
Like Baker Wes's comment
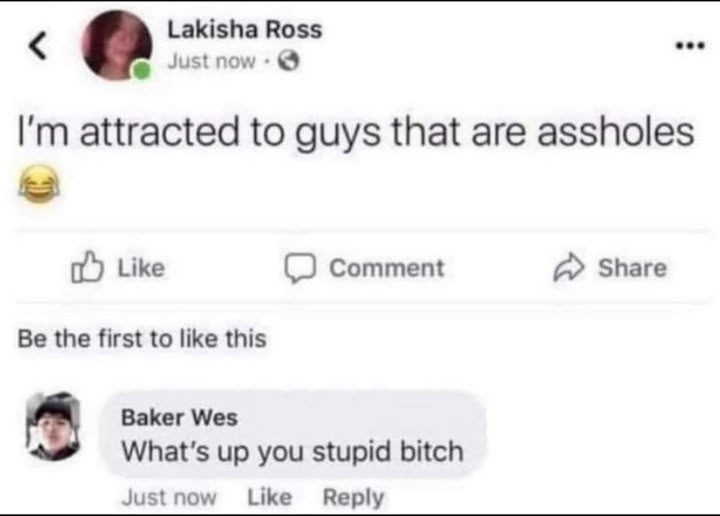(270, 497)
